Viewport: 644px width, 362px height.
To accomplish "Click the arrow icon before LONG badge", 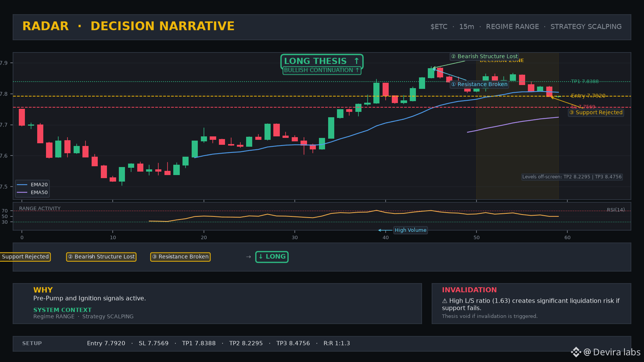I will point(248,257).
